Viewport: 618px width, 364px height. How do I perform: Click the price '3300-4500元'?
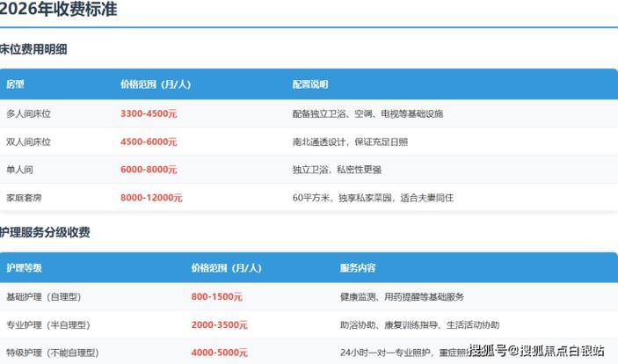tap(149, 113)
